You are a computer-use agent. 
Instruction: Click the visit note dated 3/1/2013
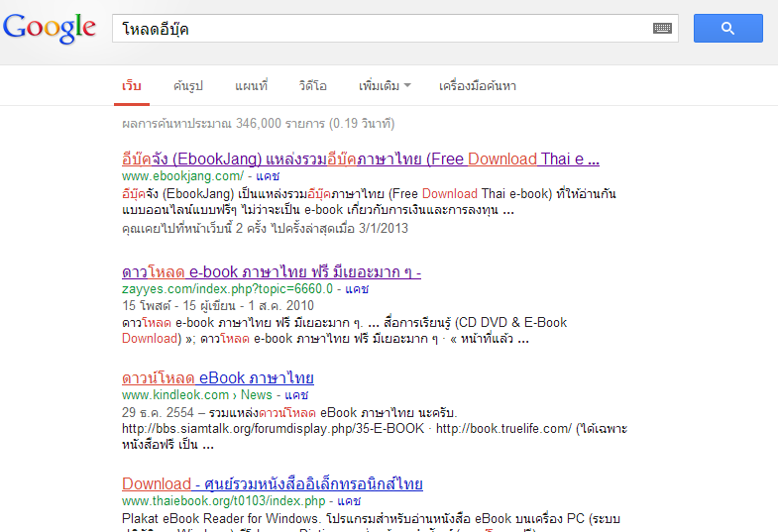[265, 229]
